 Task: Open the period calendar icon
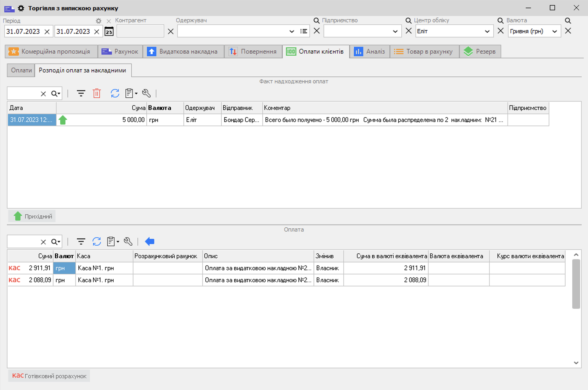click(109, 32)
